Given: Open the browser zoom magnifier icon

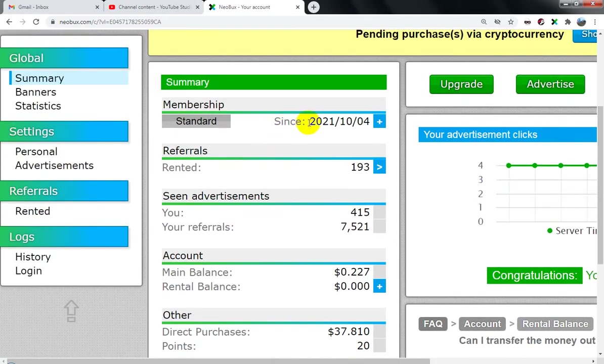Looking at the screenshot, I should (484, 22).
